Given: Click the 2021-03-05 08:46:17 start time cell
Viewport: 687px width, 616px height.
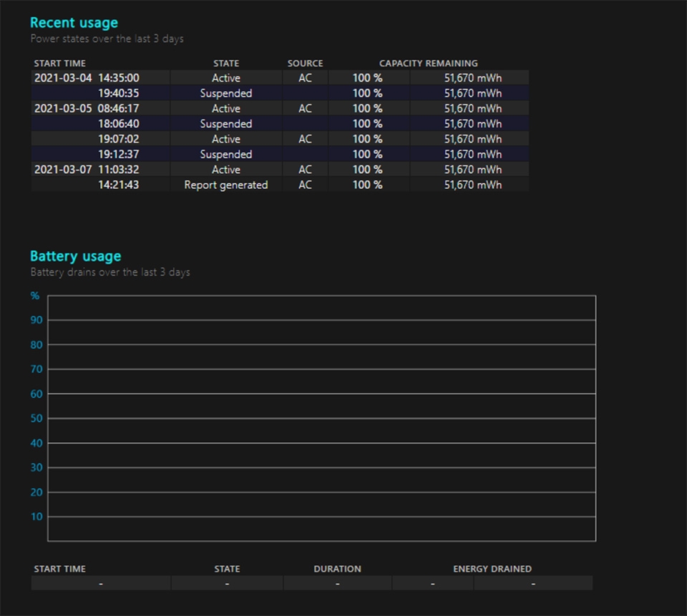Looking at the screenshot, I should click(87, 109).
